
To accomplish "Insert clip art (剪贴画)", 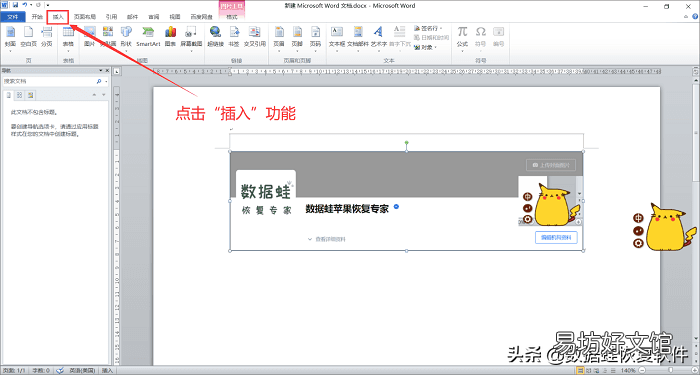I will (x=108, y=38).
